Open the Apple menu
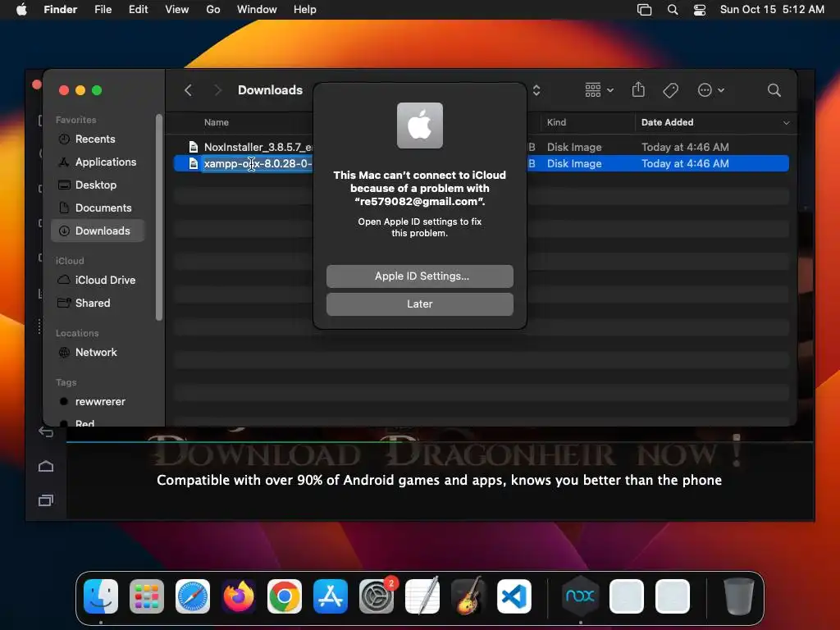Image resolution: width=840 pixels, height=630 pixels. click(21, 10)
